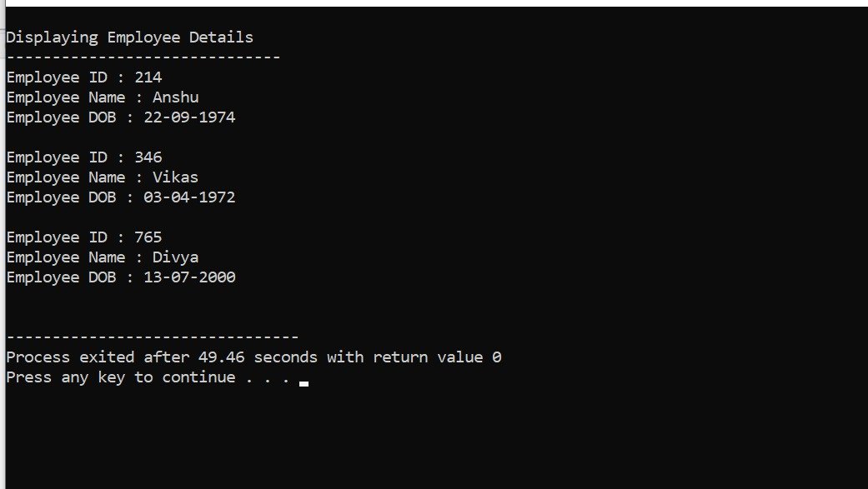Select the employee name Vikas

pyautogui.click(x=175, y=177)
